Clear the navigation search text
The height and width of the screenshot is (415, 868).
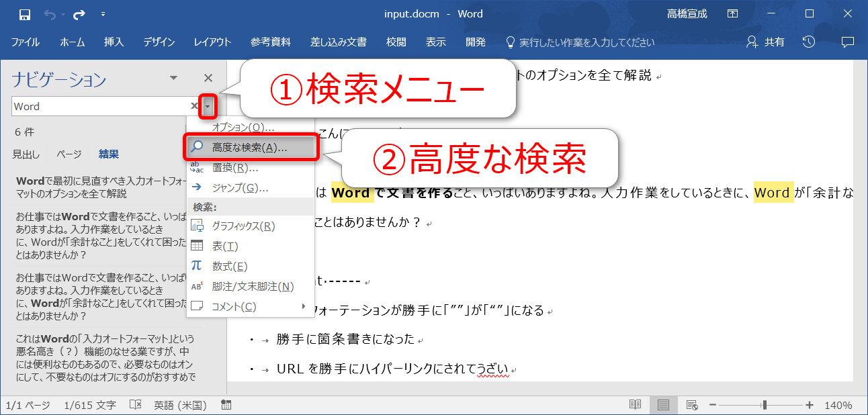tap(194, 106)
